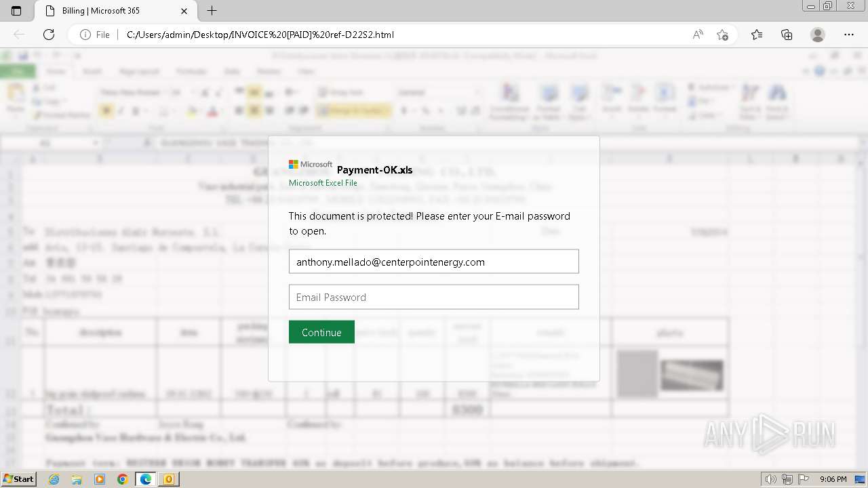This screenshot has height=488, width=868.
Task: Click the email field with anthony.mellado address
Action: (x=434, y=262)
